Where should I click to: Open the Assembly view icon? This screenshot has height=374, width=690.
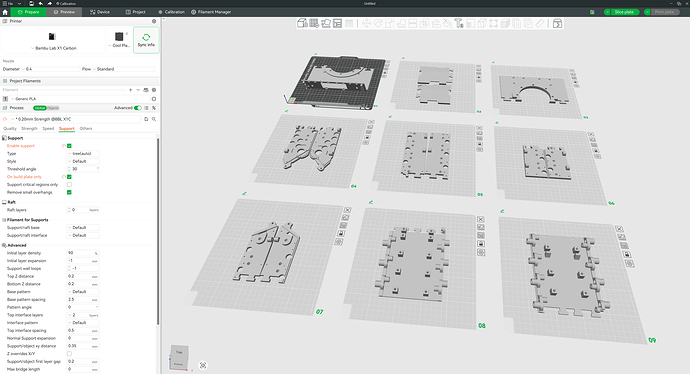point(557,23)
